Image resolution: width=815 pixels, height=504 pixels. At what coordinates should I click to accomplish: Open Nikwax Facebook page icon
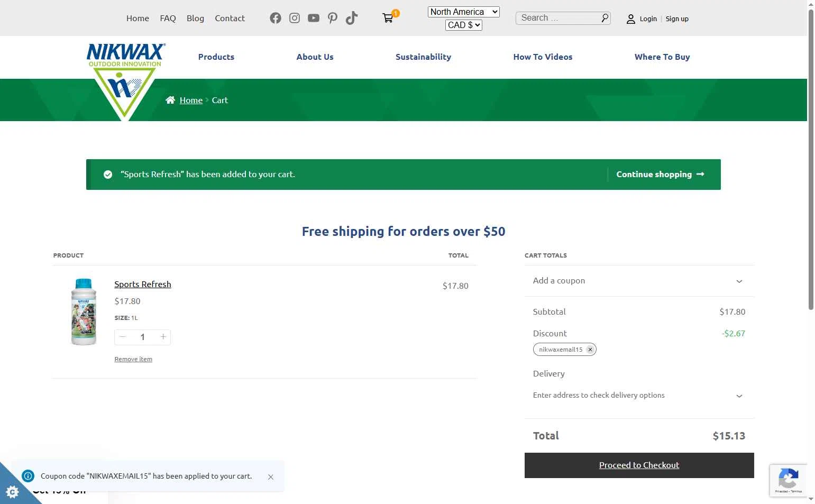[276, 18]
